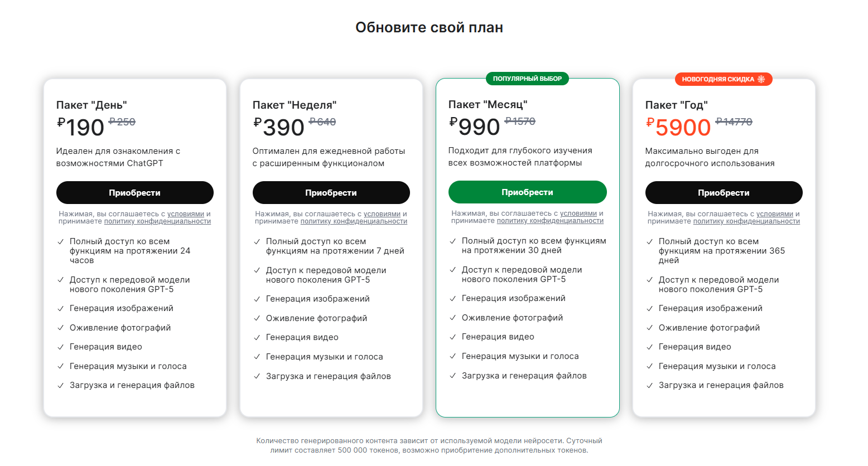Click Приобрести in the Пакет "День" card
868x466 pixels.
point(135,192)
